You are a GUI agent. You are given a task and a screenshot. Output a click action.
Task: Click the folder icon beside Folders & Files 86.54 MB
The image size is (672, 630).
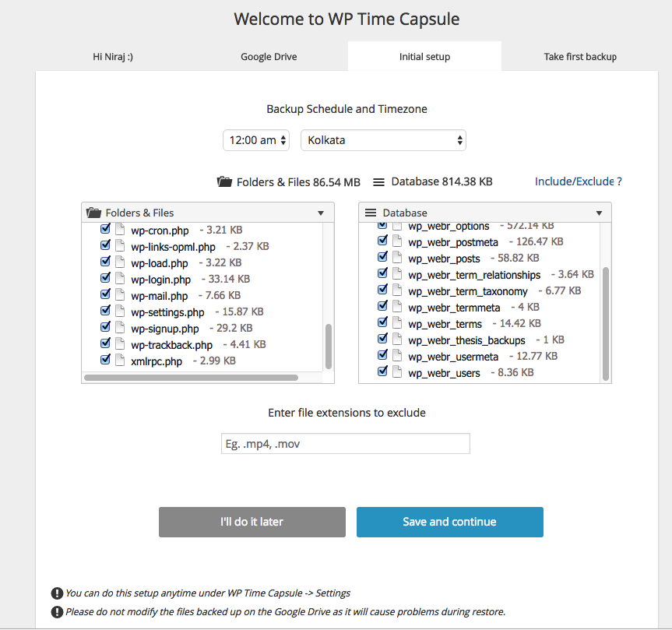224,181
